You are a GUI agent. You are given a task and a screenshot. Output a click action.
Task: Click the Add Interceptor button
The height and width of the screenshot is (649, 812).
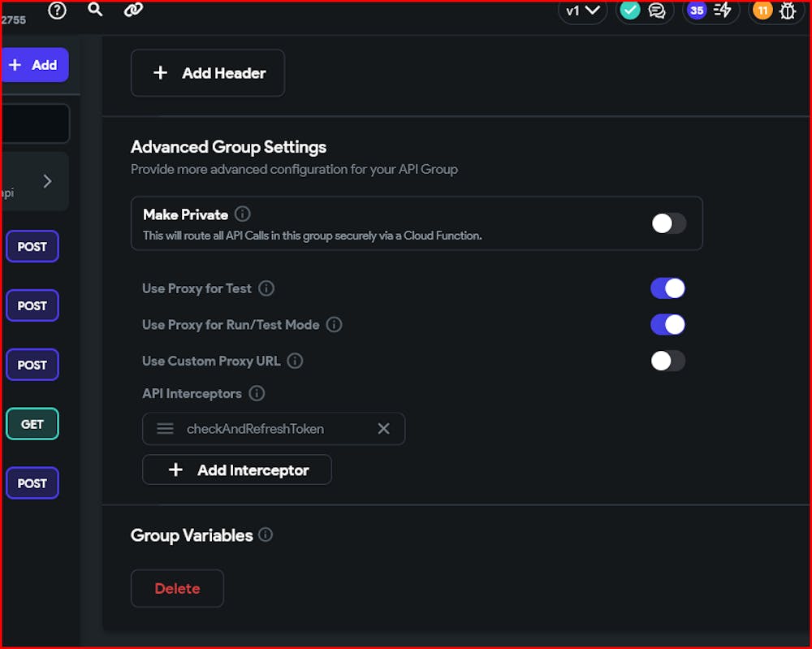point(236,469)
